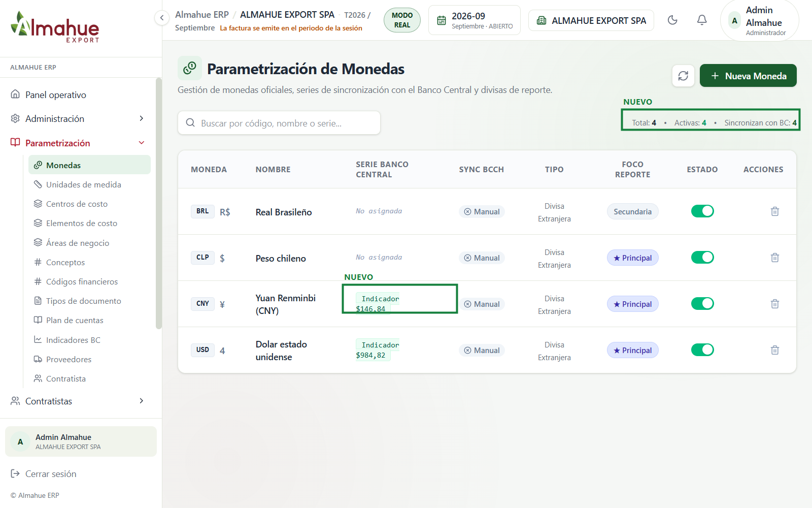
Task: Disable the CLP currency status toggle
Action: pyautogui.click(x=702, y=258)
